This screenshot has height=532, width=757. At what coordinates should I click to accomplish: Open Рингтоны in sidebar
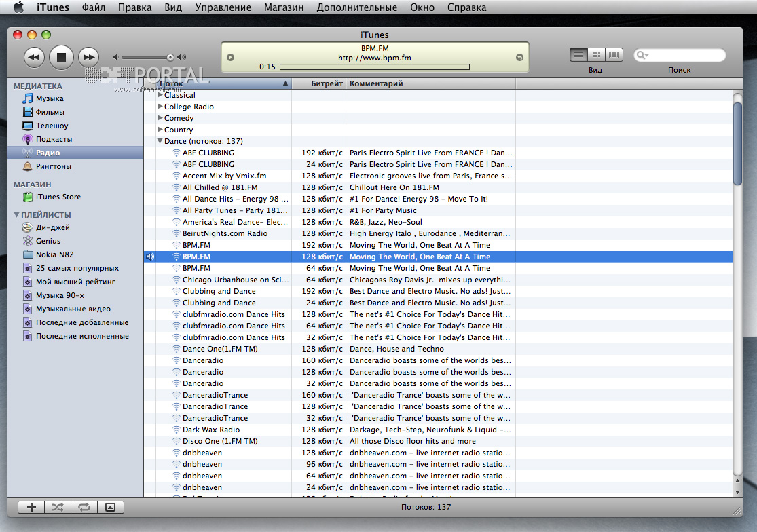(54, 166)
